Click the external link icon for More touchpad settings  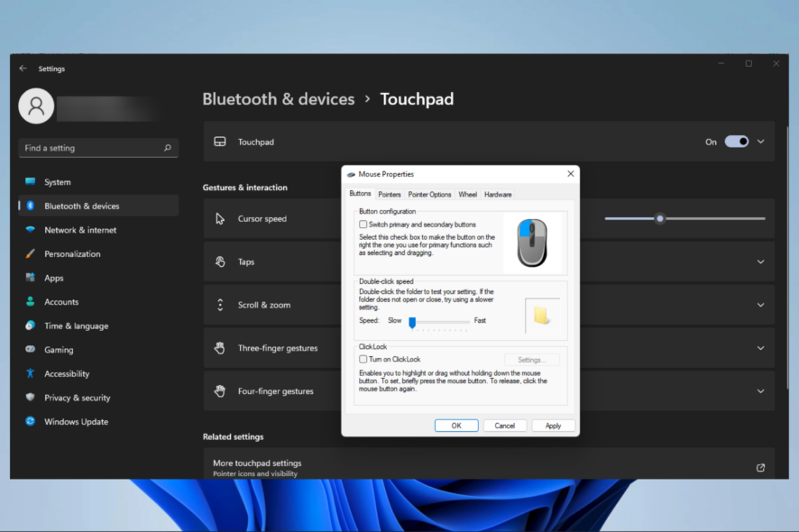coord(760,467)
